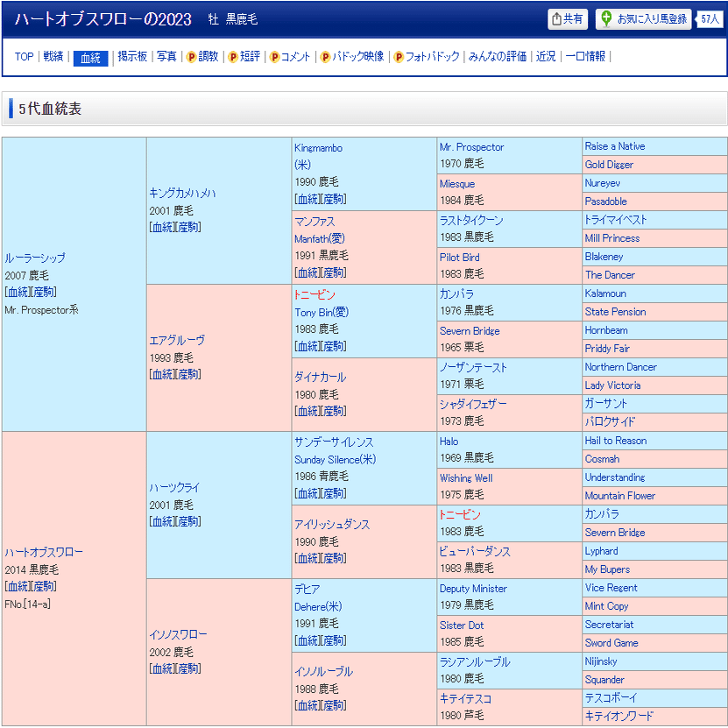This screenshot has width=728, height=728.
Task: Open the イソノルーブル link
Action: [323, 672]
